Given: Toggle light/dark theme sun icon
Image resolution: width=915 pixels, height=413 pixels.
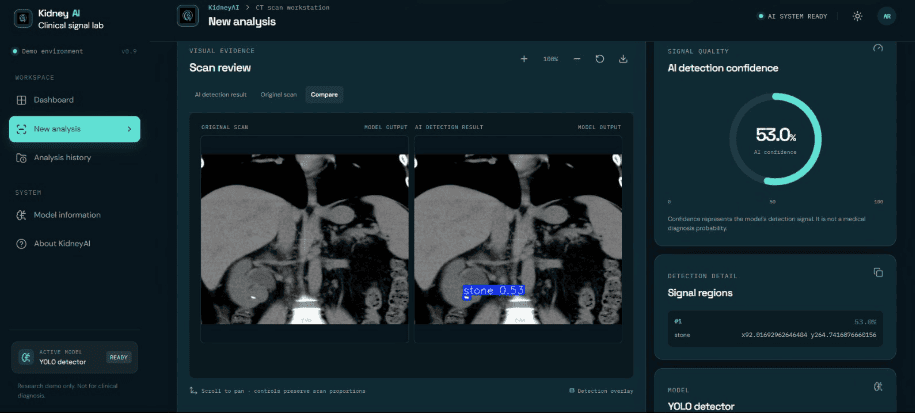Looking at the screenshot, I should point(857,16).
